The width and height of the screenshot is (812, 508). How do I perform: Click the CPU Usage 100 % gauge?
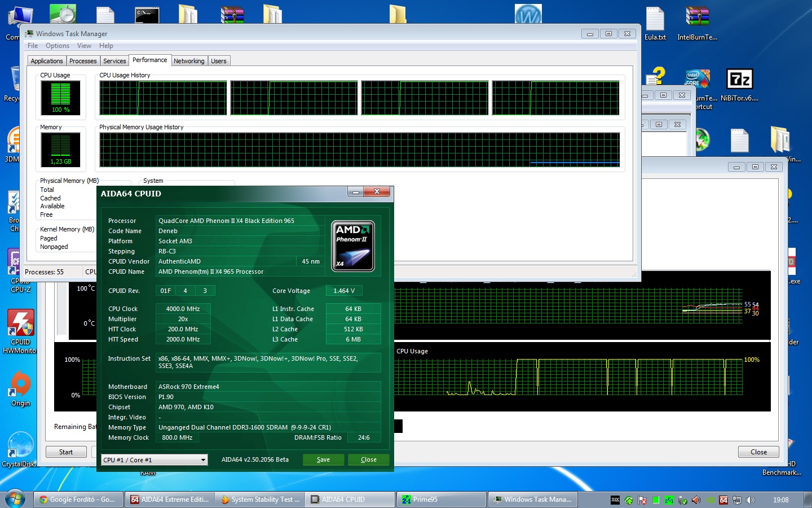point(60,98)
